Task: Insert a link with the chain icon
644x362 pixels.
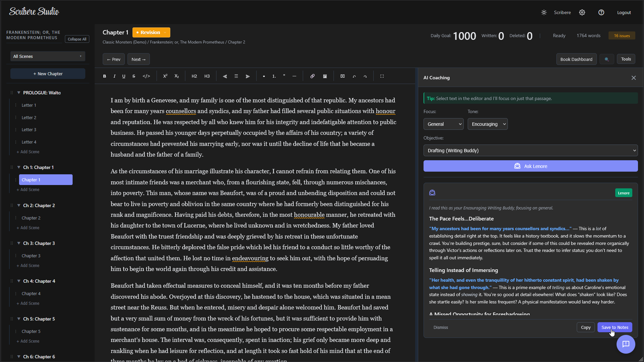Action: (312, 76)
